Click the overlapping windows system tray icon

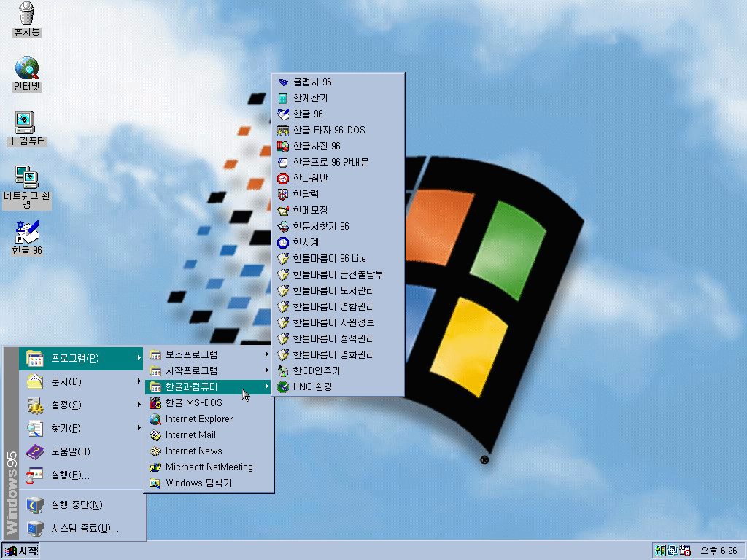click(x=673, y=551)
